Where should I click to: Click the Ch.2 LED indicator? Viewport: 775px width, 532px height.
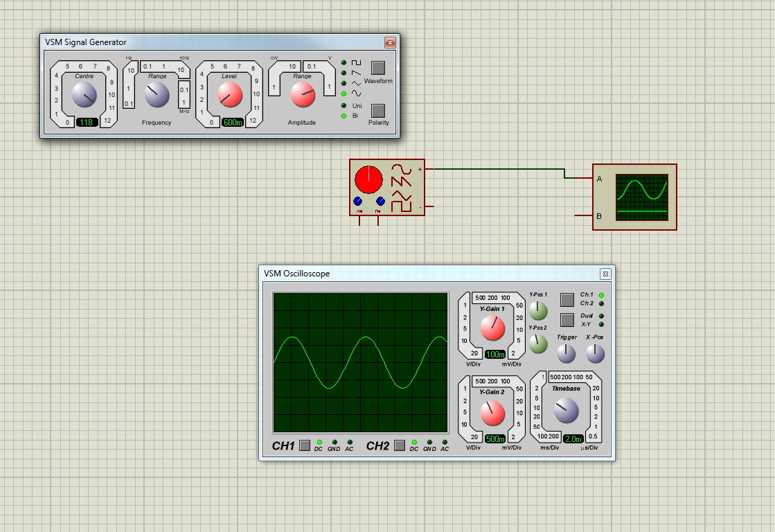coord(602,303)
